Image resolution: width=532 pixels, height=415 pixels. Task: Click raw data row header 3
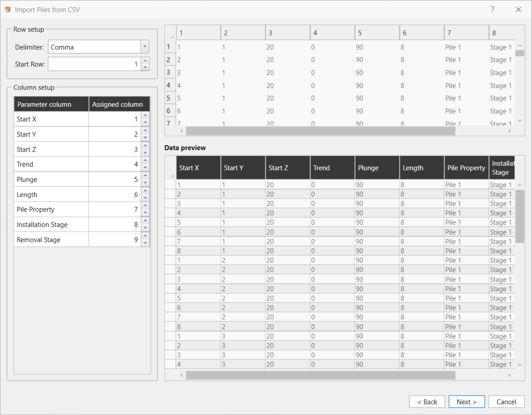coord(170,72)
